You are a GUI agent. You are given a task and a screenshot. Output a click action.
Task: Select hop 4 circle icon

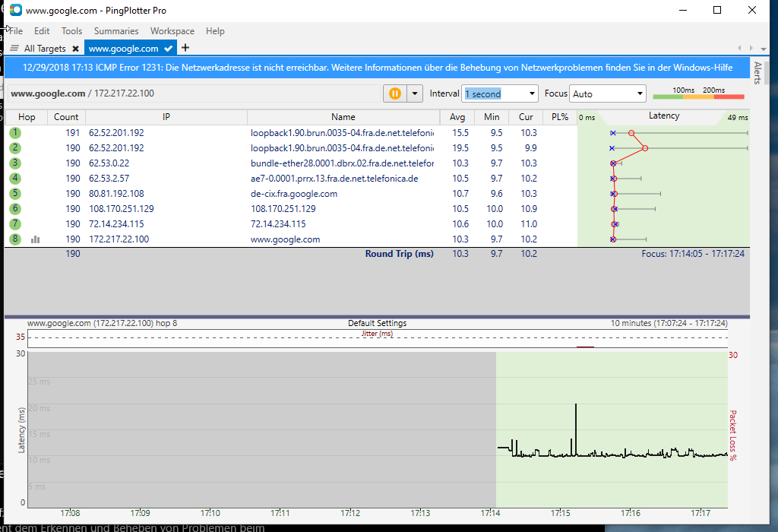pos(15,178)
